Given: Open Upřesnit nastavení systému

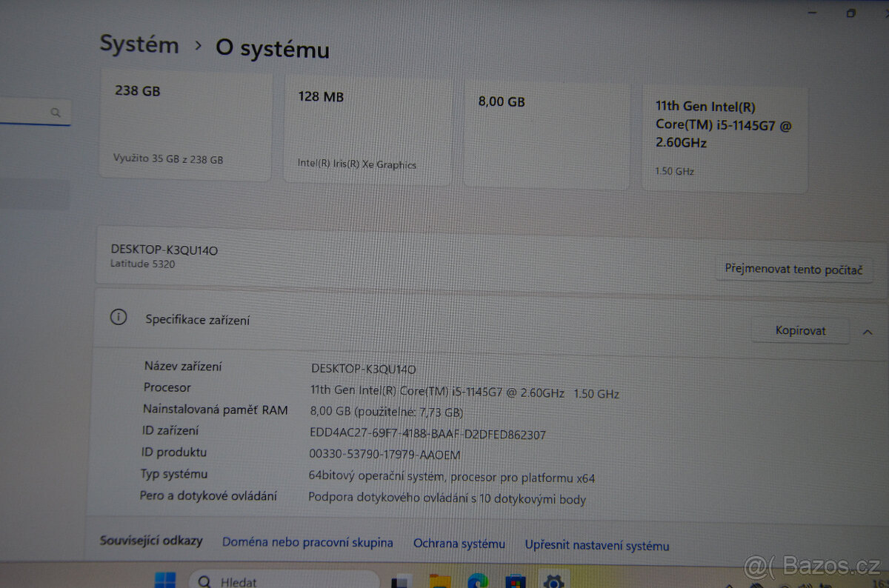Looking at the screenshot, I should [x=597, y=545].
